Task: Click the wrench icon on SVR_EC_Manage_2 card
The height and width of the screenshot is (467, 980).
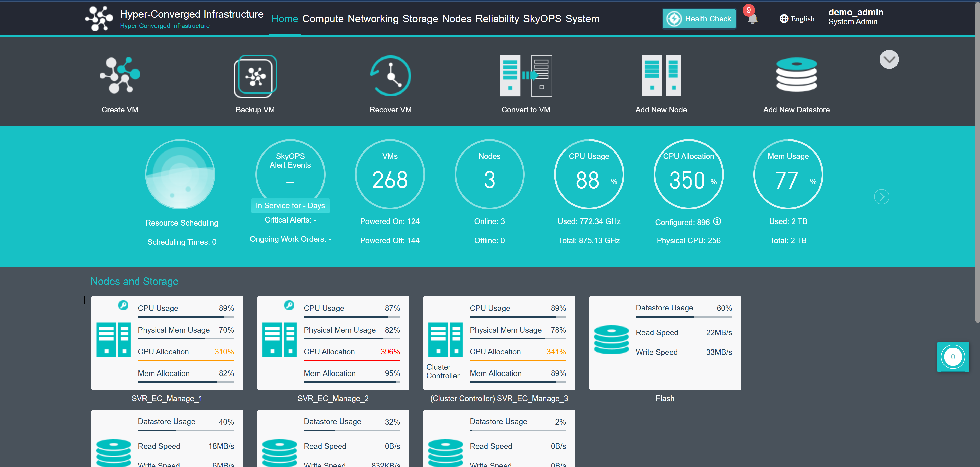Action: click(x=289, y=305)
